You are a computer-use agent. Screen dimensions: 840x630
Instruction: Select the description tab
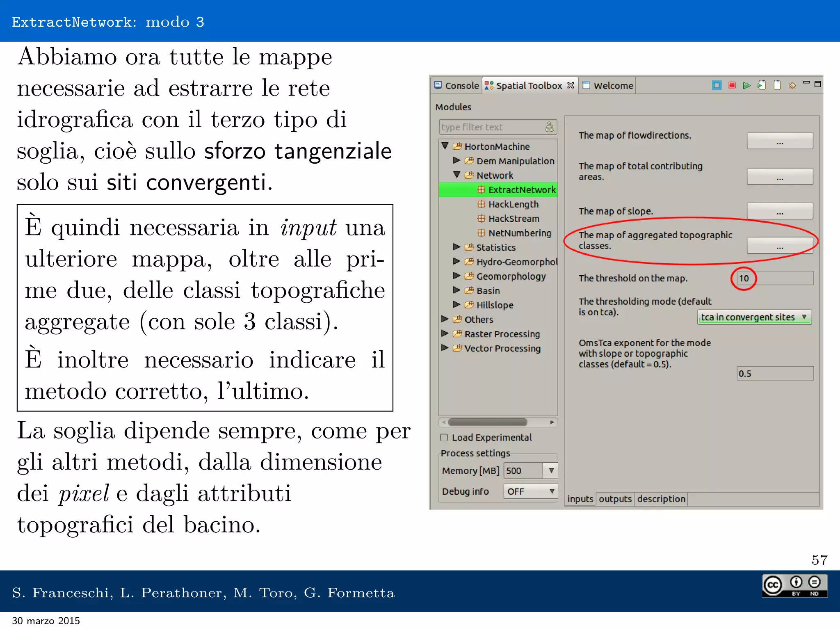(661, 499)
